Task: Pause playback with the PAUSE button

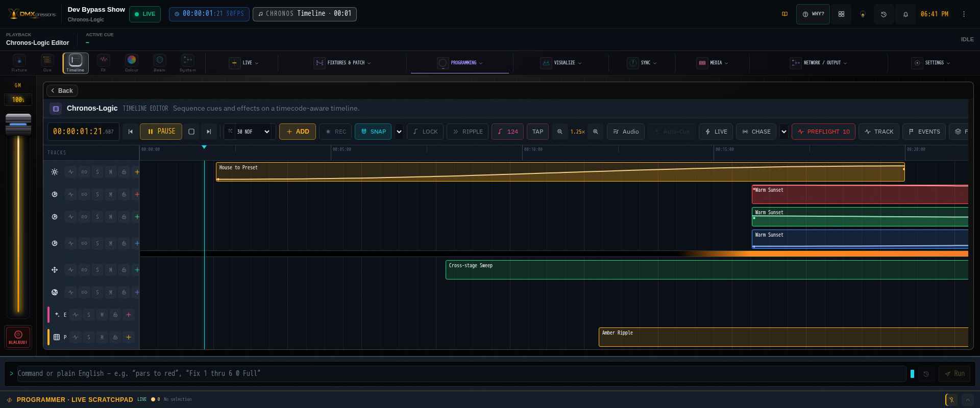Action: pyautogui.click(x=161, y=132)
